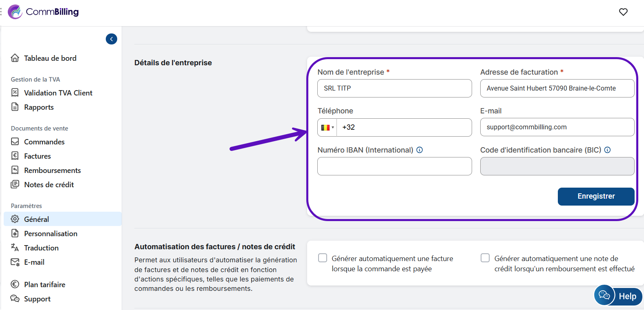The width and height of the screenshot is (644, 310).
Task: Open the Belgium flag country code dropdown
Action: point(327,127)
